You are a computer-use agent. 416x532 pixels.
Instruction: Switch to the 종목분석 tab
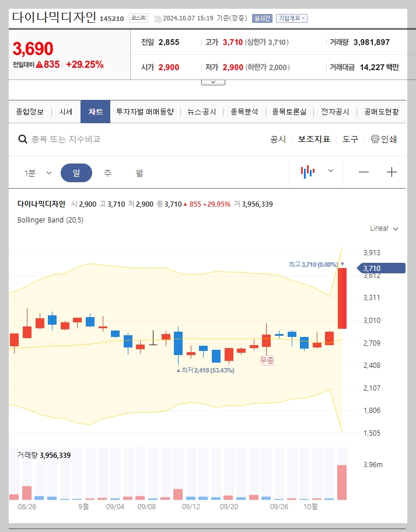[243, 111]
